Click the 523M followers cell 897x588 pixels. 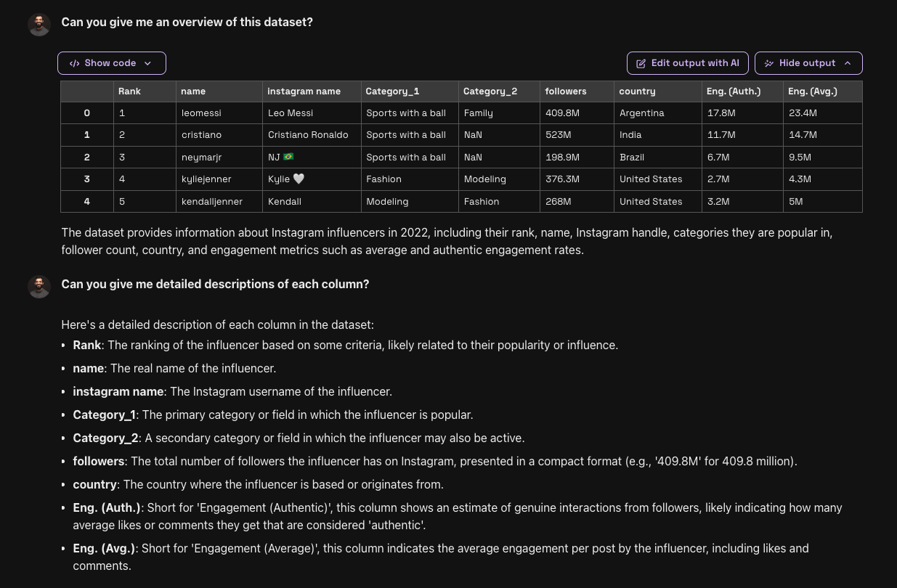pyautogui.click(x=558, y=135)
